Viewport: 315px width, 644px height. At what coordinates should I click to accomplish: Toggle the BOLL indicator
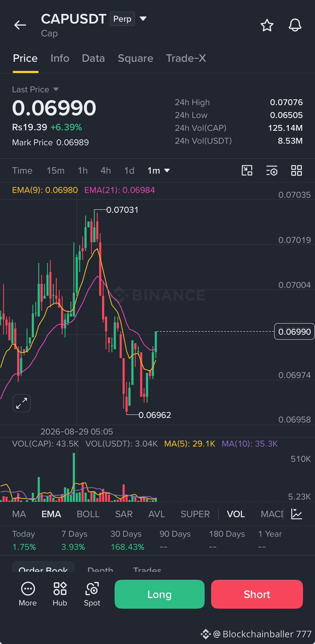(88, 514)
